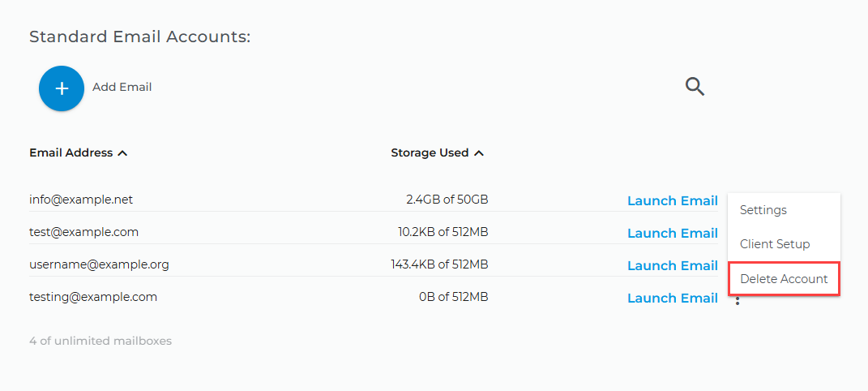Open the search magnifier icon

pos(695,87)
